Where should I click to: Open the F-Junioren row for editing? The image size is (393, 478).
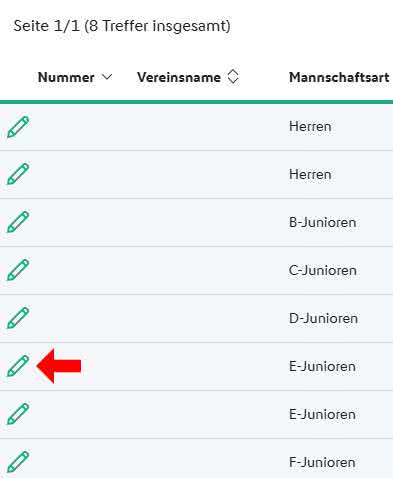(x=18, y=462)
